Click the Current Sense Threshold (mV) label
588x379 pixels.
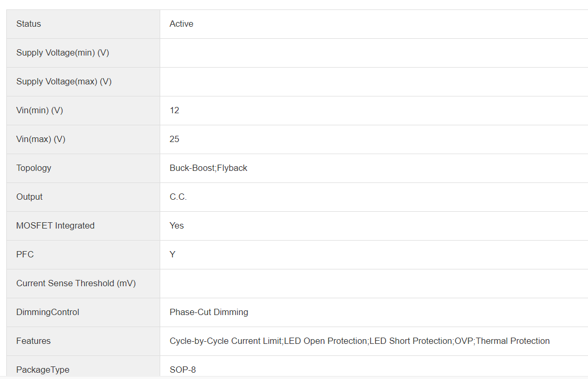point(76,284)
